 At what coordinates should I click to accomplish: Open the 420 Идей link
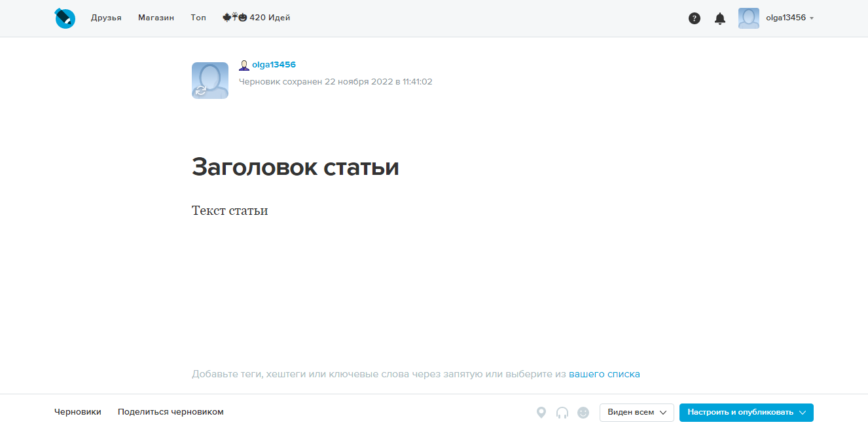(x=257, y=18)
